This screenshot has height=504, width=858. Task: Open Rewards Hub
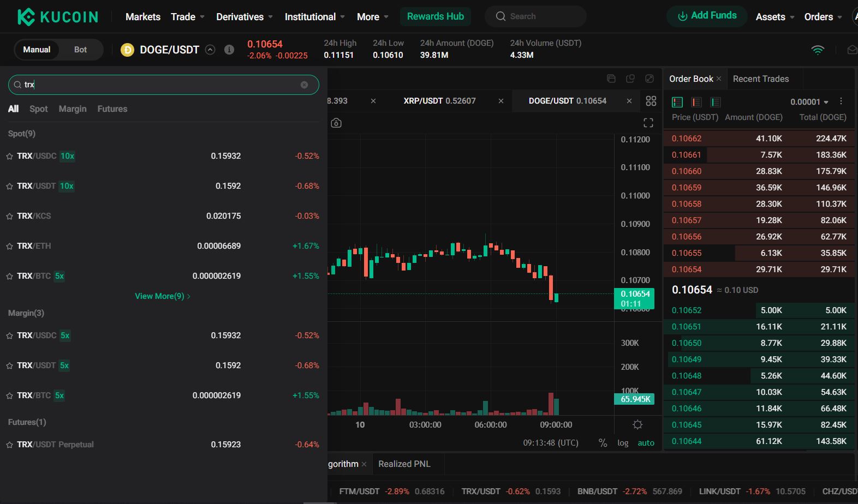point(436,16)
